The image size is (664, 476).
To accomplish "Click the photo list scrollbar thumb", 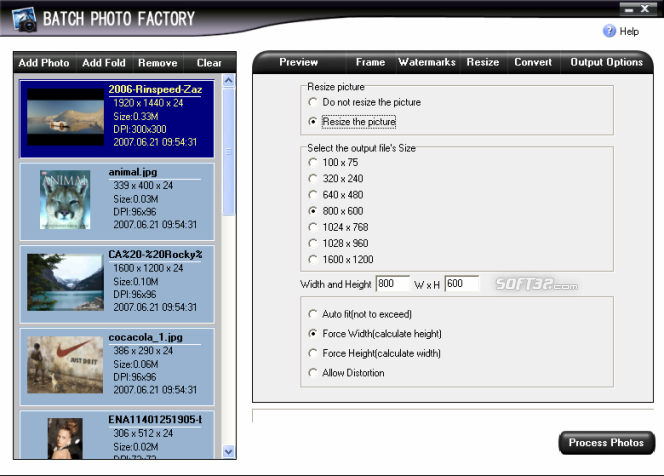I will tap(229, 151).
